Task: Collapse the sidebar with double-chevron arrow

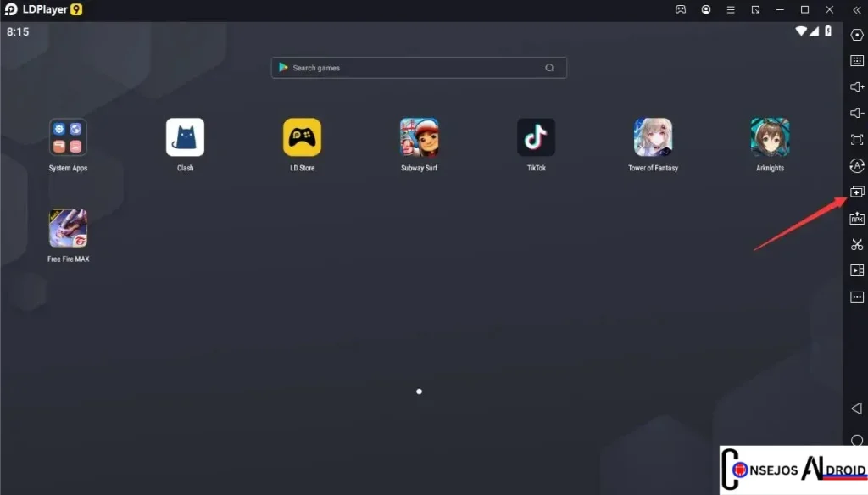Action: coord(856,9)
